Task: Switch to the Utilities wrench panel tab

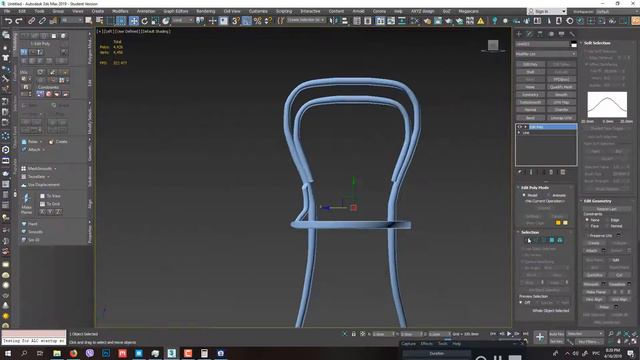Action: (x=572, y=34)
